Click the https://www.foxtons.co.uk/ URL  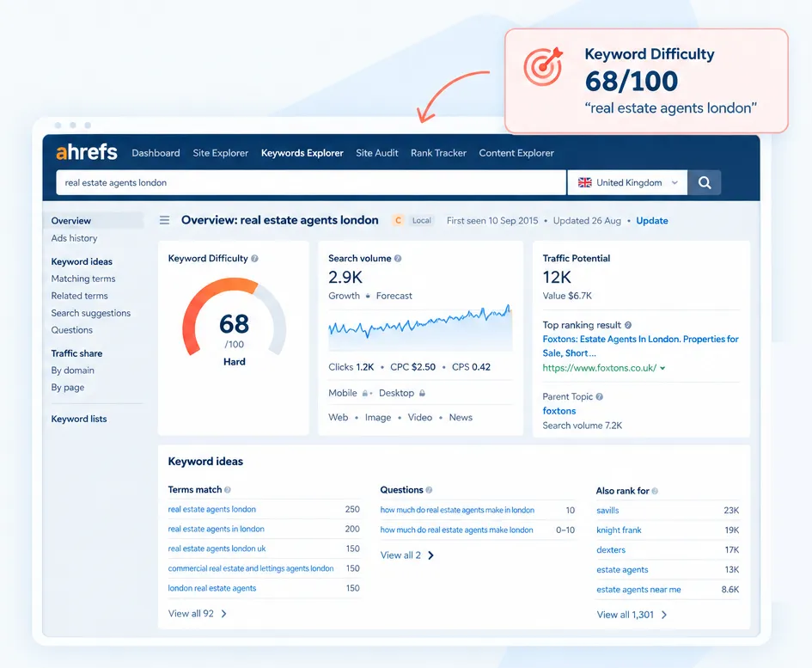[599, 368]
